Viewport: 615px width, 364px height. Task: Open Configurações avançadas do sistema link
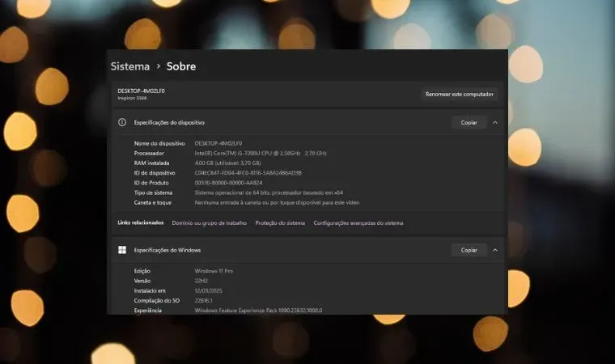(x=358, y=222)
